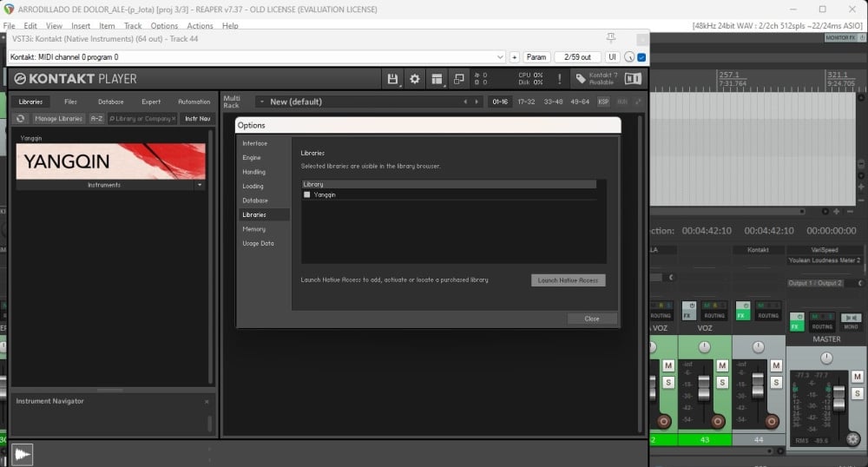Click Manage Libraries button

click(58, 118)
